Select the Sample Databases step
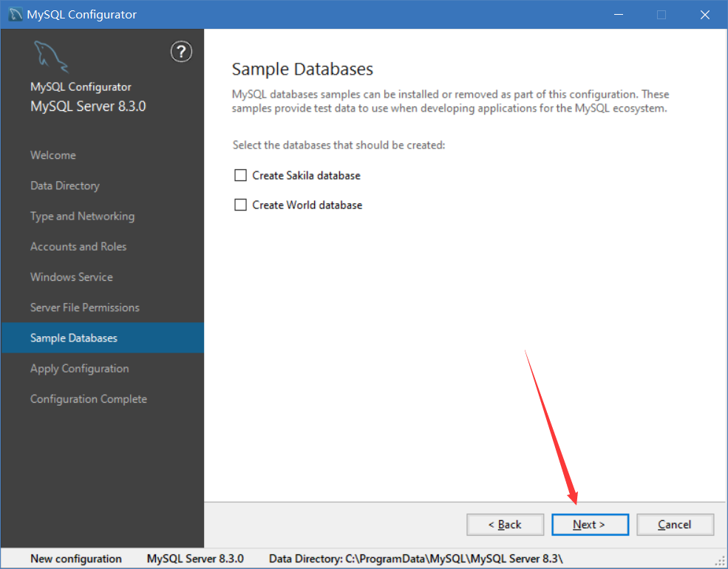 (102, 338)
